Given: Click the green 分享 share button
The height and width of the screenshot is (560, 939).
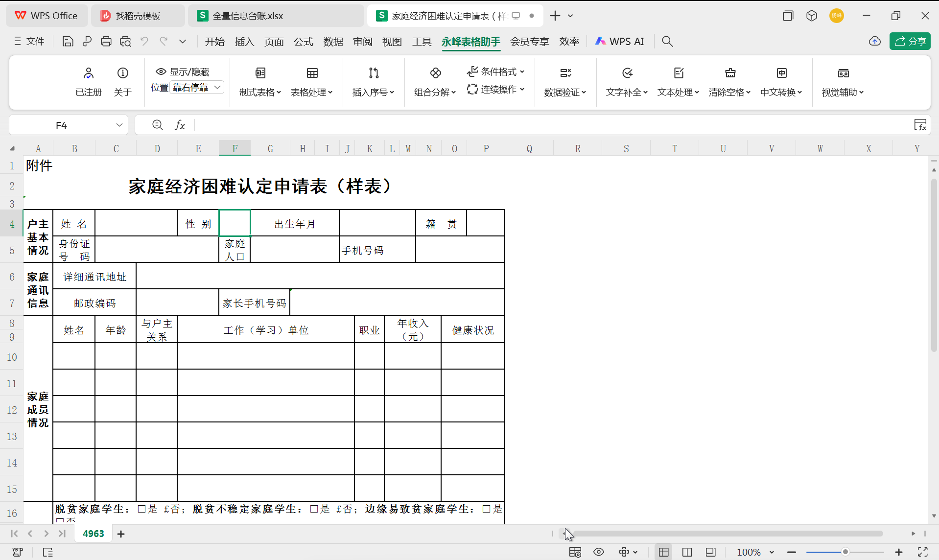Looking at the screenshot, I should click(910, 41).
